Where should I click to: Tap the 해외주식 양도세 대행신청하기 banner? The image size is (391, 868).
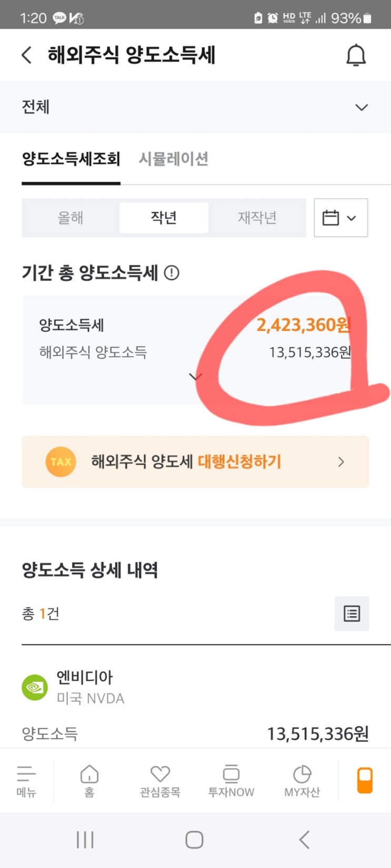coord(195,462)
